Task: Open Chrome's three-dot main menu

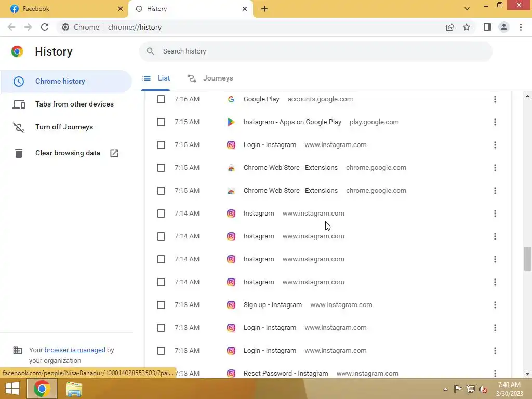Action: pyautogui.click(x=521, y=27)
